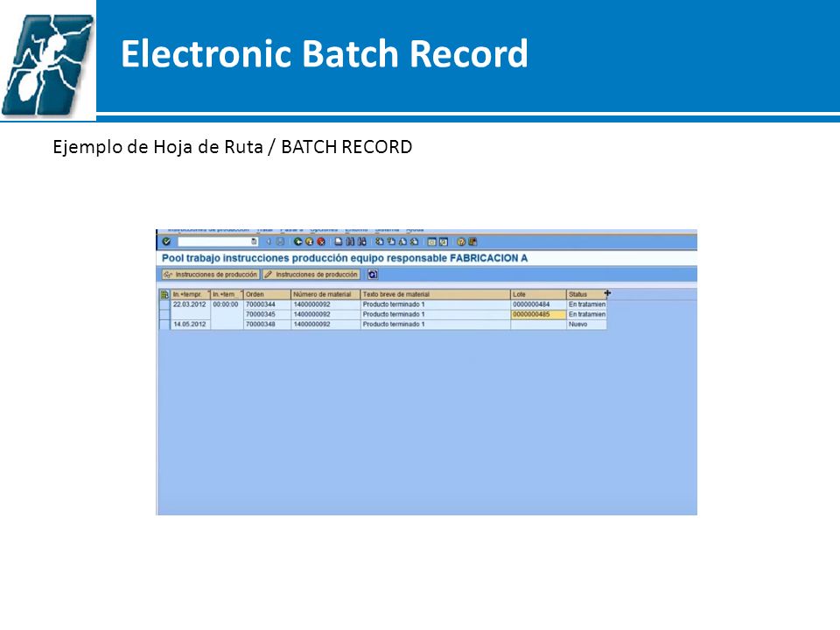This screenshot has width=840, height=630.
Task: Click the 'Texto breve de material' header
Action: pyautogui.click(x=435, y=295)
